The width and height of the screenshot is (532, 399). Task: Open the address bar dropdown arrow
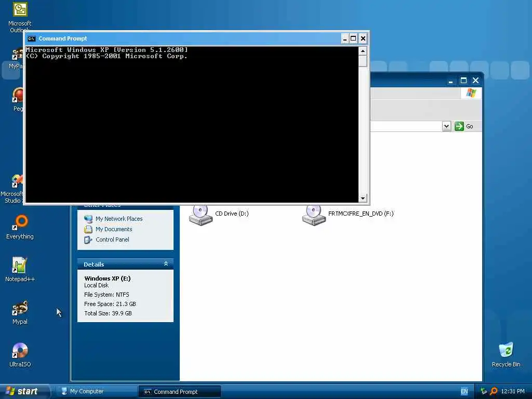coord(446,126)
